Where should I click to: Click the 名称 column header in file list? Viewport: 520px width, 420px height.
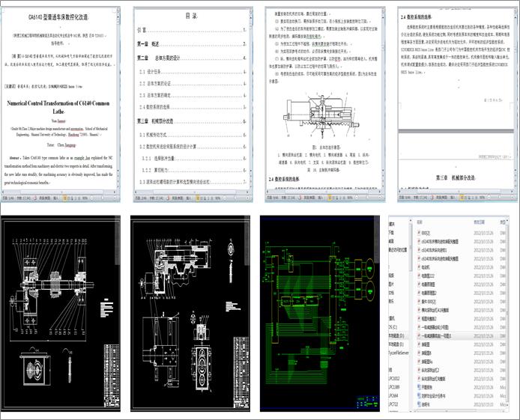(420, 222)
